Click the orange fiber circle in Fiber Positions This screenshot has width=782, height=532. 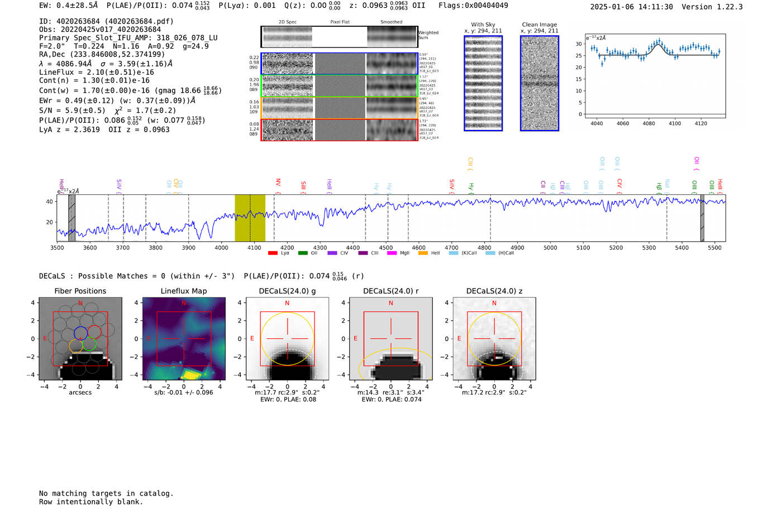click(76, 346)
